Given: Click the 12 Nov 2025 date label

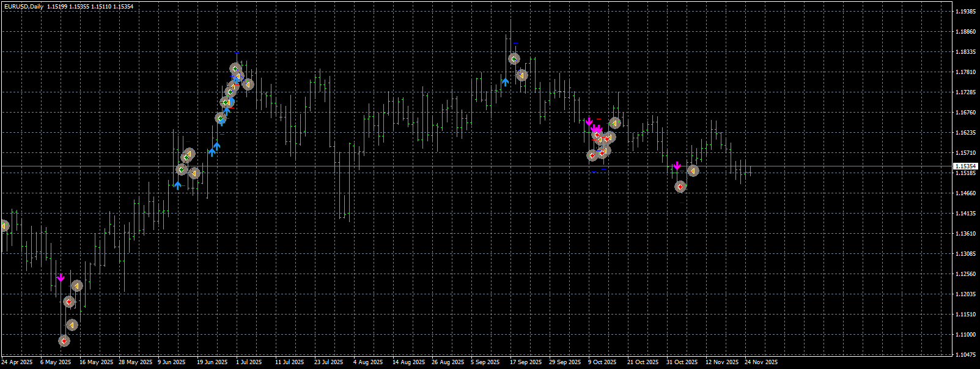Looking at the screenshot, I should coord(722,362).
